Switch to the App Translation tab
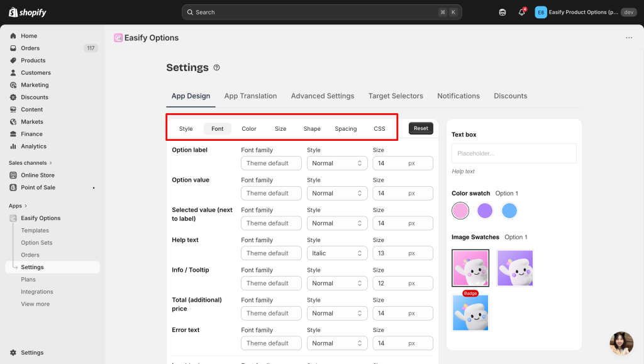The height and width of the screenshot is (364, 644). tap(250, 96)
